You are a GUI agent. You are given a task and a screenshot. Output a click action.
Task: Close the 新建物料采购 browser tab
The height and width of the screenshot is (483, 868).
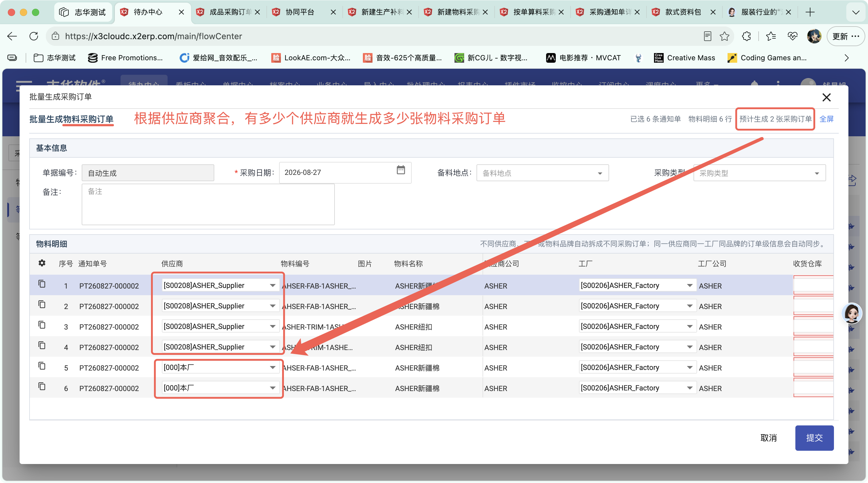pos(485,12)
